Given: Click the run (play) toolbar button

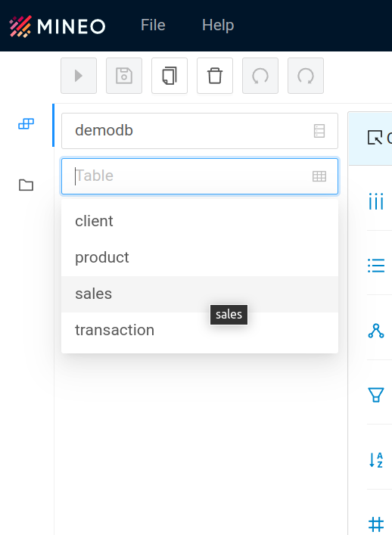Looking at the screenshot, I should [79, 76].
